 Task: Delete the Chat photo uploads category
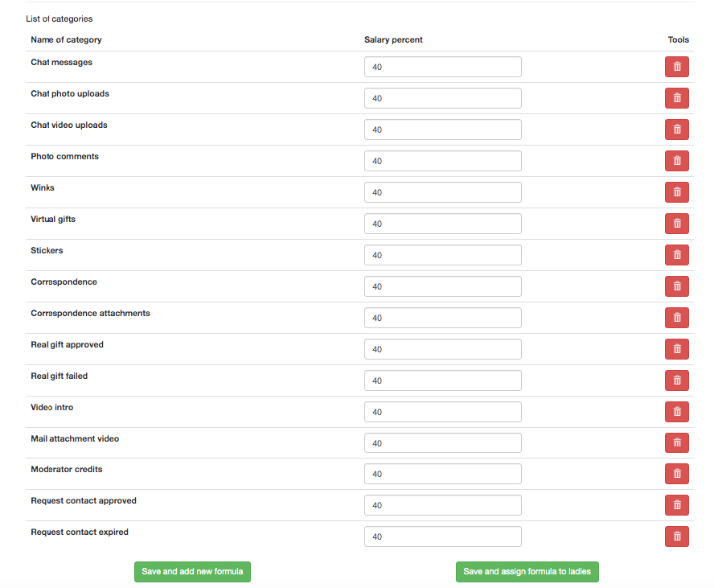tap(677, 98)
